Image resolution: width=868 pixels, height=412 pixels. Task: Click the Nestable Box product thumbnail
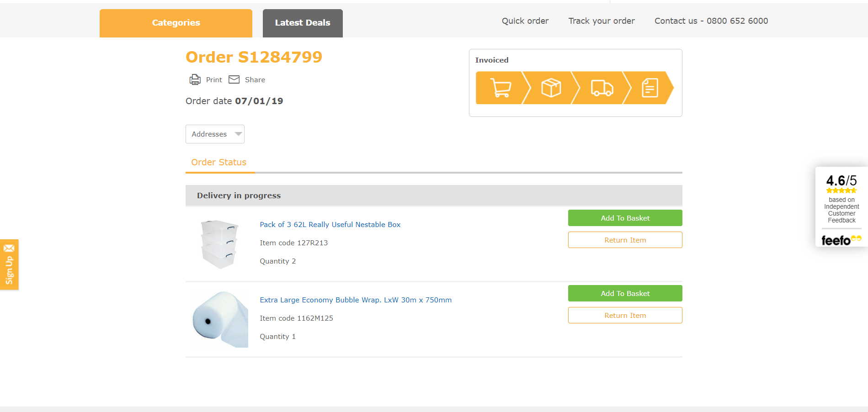click(x=219, y=244)
